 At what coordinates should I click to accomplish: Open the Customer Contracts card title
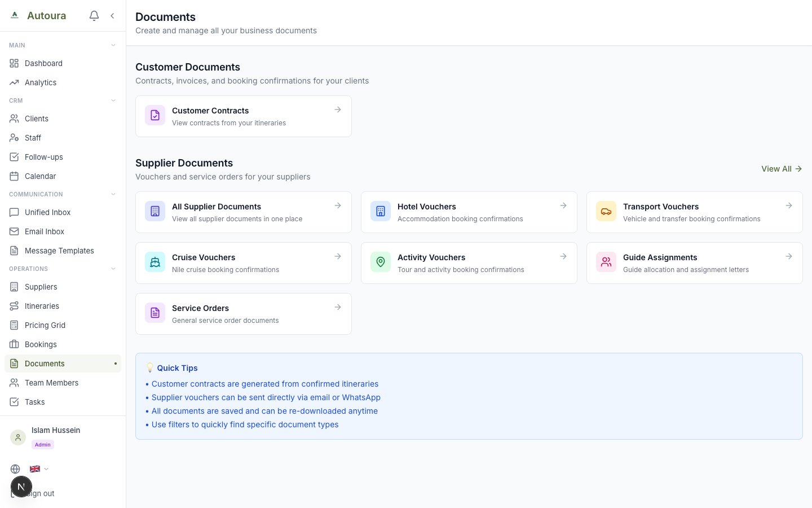pyautogui.click(x=210, y=111)
